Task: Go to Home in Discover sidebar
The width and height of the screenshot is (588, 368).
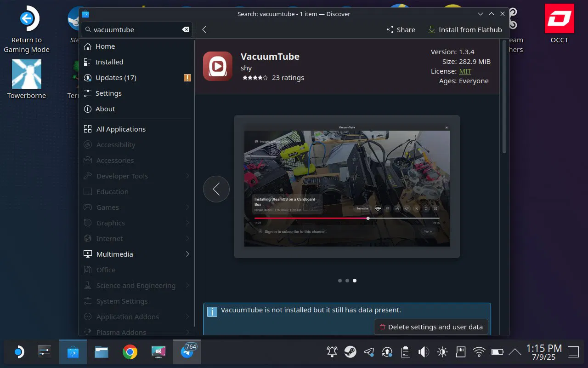Action: 137,46
